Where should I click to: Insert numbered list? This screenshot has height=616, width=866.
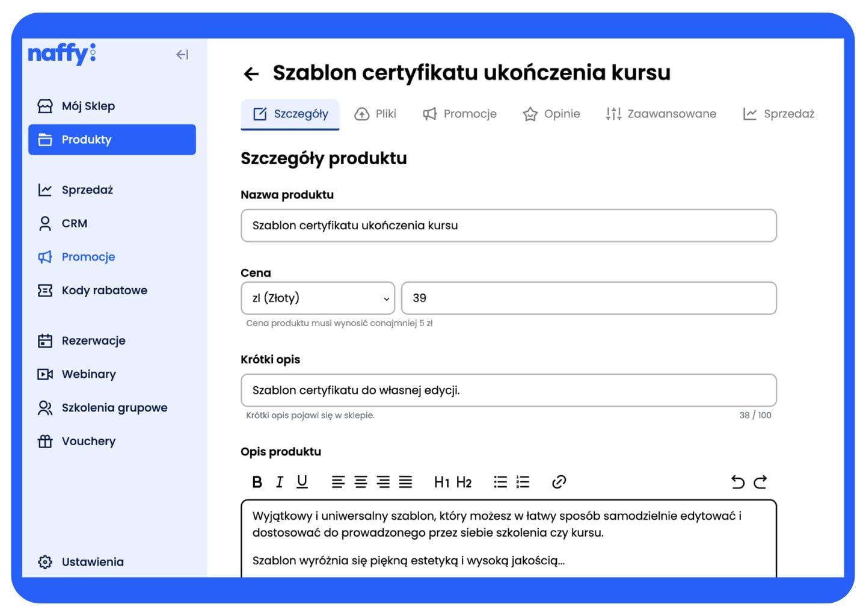tap(523, 482)
